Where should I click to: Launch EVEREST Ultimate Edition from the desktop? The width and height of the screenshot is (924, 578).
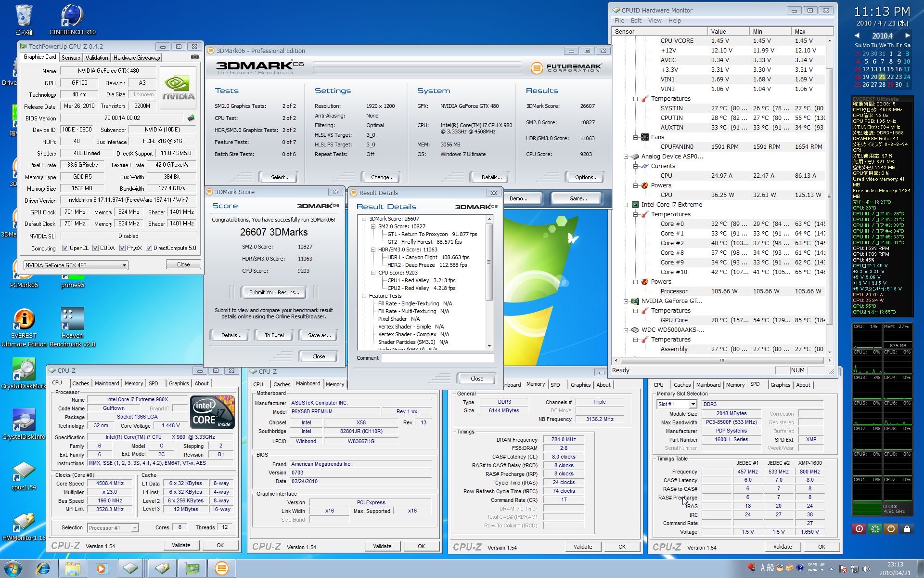[24, 328]
